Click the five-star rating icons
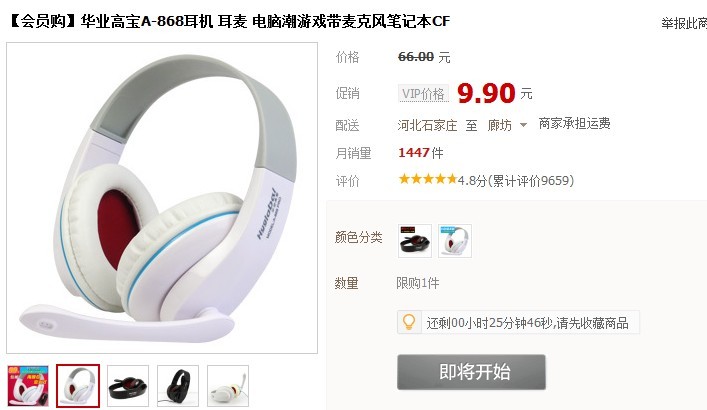 click(428, 180)
